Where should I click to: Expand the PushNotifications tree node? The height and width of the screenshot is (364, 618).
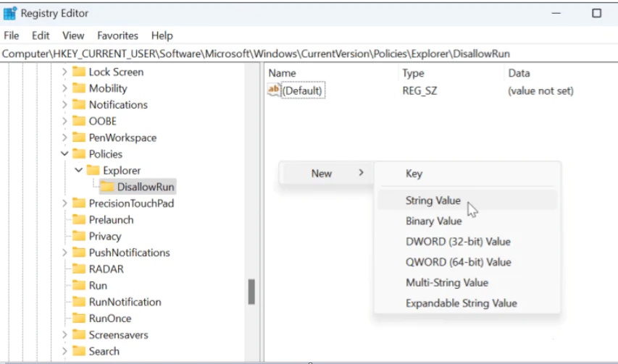[64, 253]
